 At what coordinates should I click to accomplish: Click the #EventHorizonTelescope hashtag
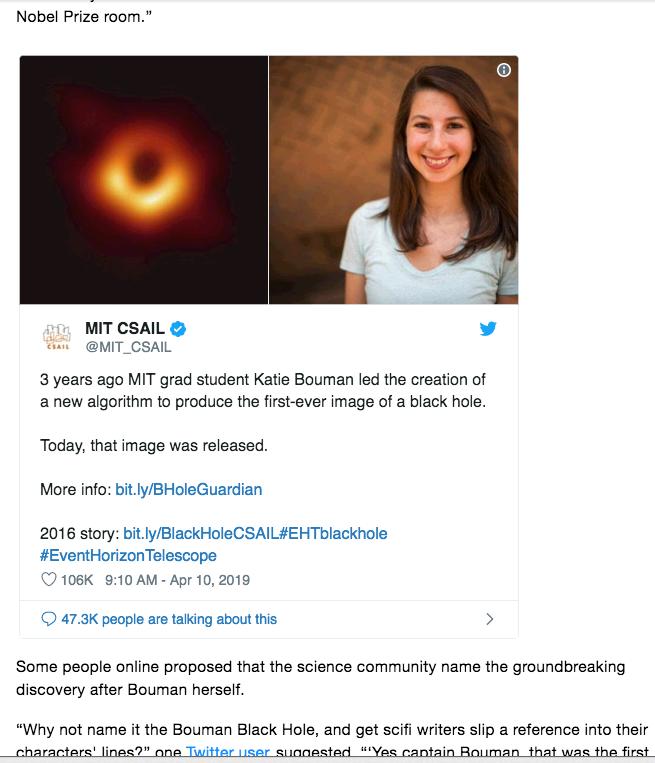point(128,556)
